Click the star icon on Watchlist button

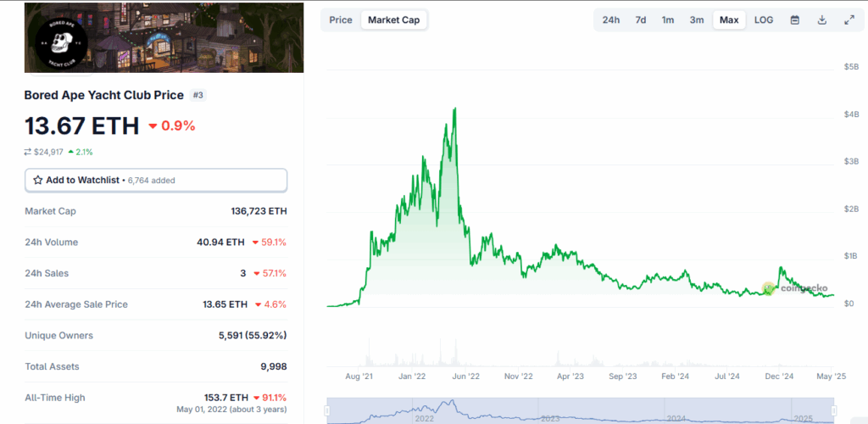click(x=38, y=180)
